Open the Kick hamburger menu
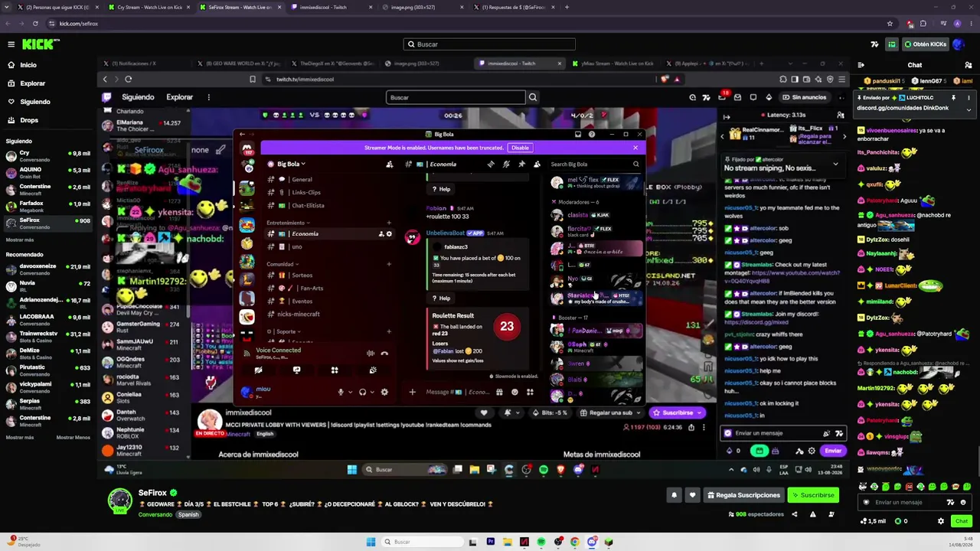The width and height of the screenshot is (980, 551). (x=11, y=44)
